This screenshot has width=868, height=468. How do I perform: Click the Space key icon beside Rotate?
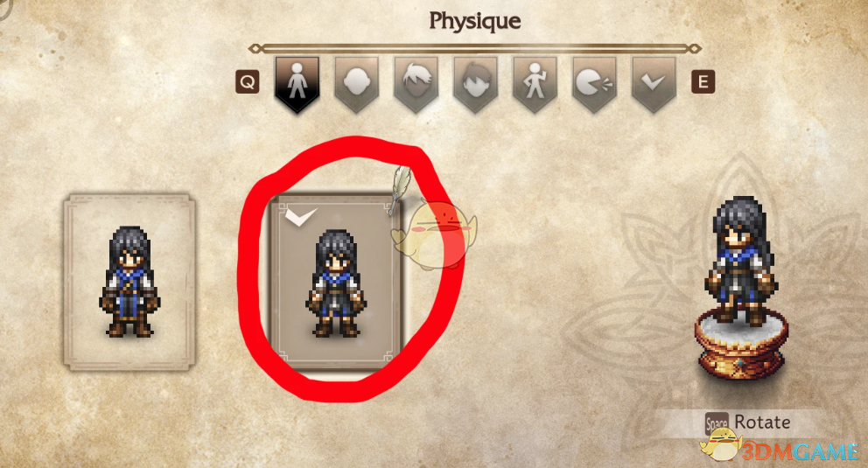[x=717, y=423]
